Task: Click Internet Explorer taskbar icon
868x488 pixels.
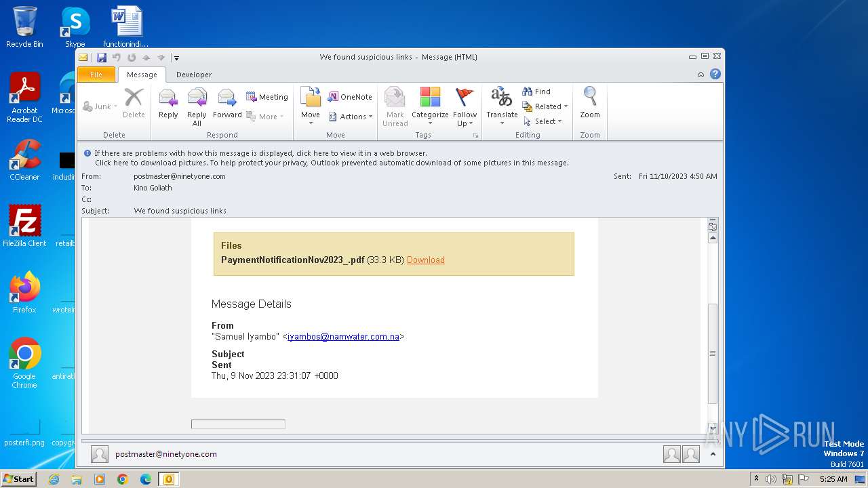Action: 54,479
